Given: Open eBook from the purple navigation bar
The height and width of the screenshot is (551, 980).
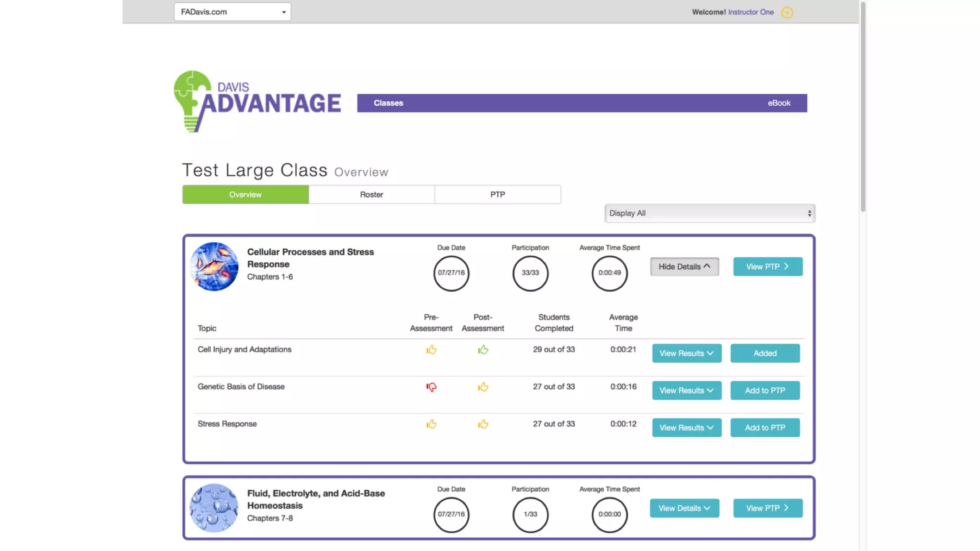Looking at the screenshot, I should tap(779, 103).
